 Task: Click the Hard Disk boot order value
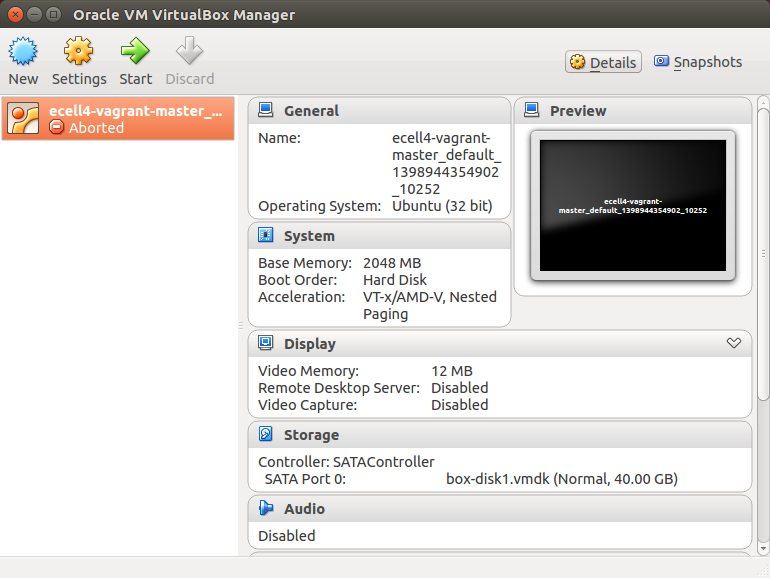(x=395, y=280)
